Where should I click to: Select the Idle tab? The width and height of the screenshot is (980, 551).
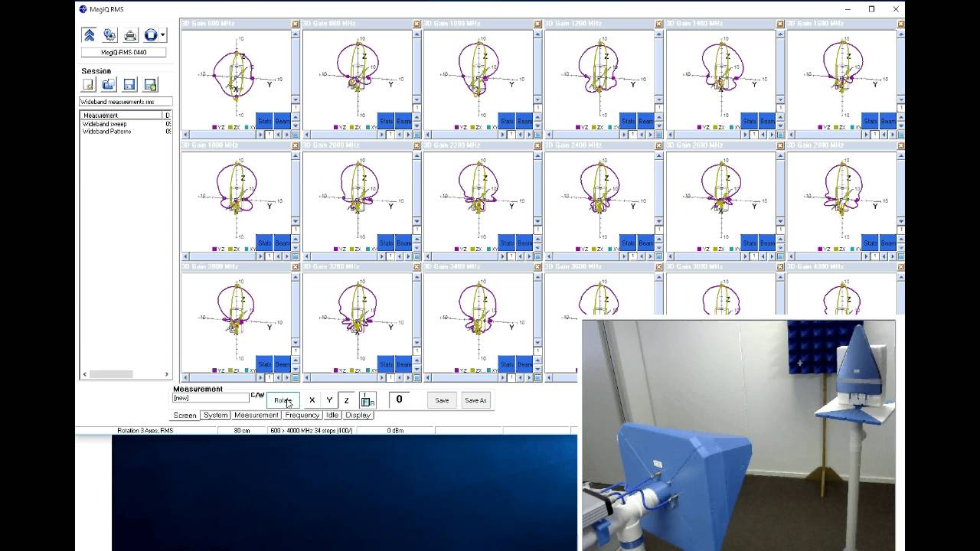tap(332, 415)
